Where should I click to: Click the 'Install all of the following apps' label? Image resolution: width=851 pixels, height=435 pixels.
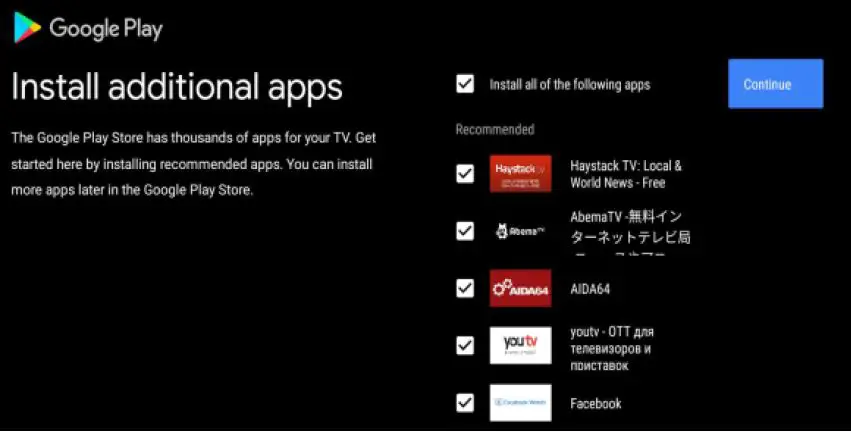click(570, 85)
